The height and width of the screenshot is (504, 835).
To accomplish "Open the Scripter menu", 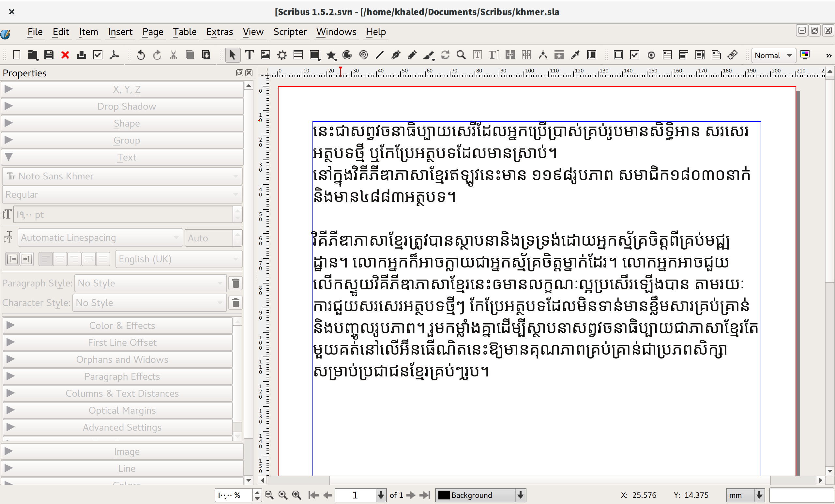I will [290, 32].
